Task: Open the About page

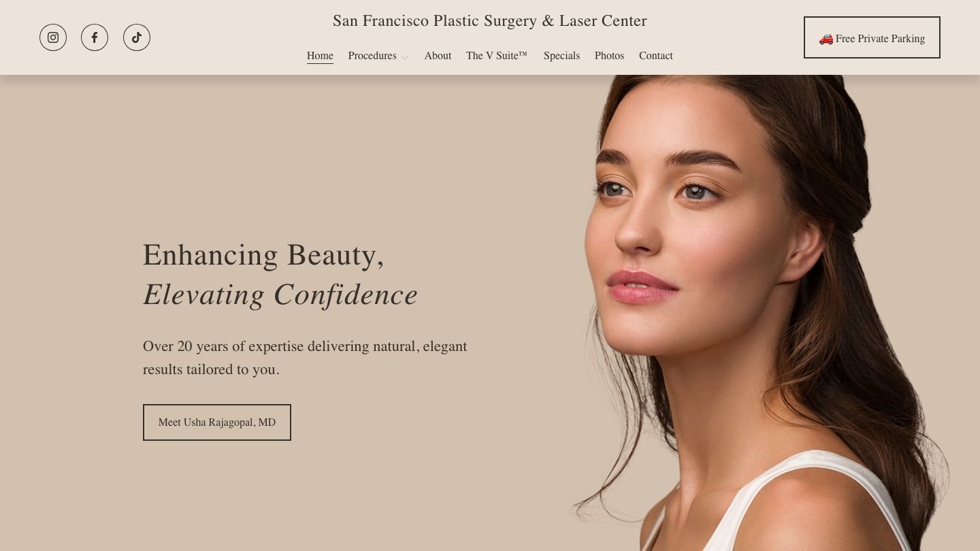Action: pyautogui.click(x=438, y=56)
